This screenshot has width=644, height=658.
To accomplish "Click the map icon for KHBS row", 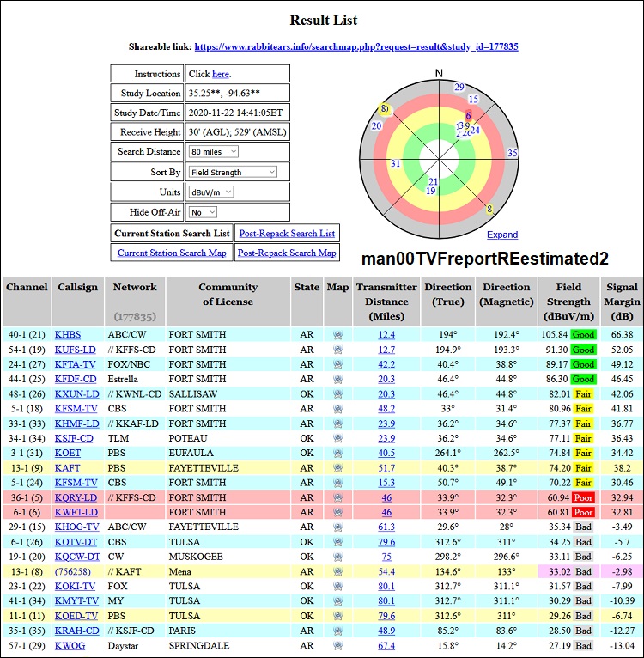I will 337,334.
